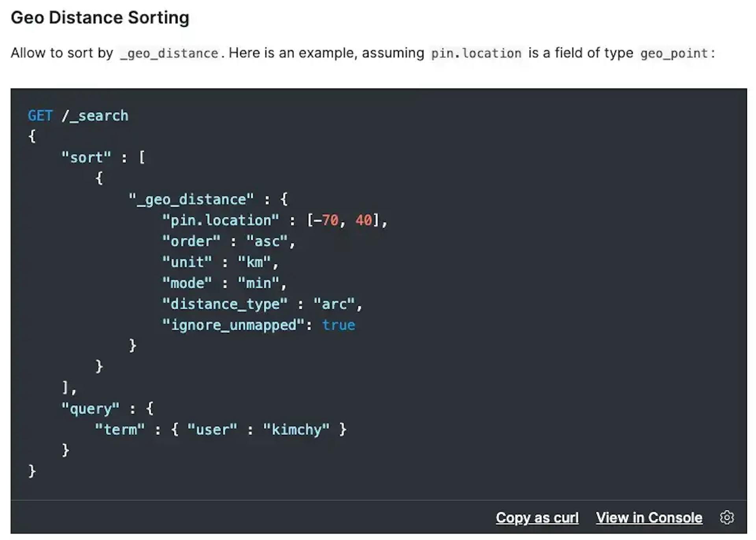
Task: Click the "user" key in the code
Action: pyautogui.click(x=213, y=429)
